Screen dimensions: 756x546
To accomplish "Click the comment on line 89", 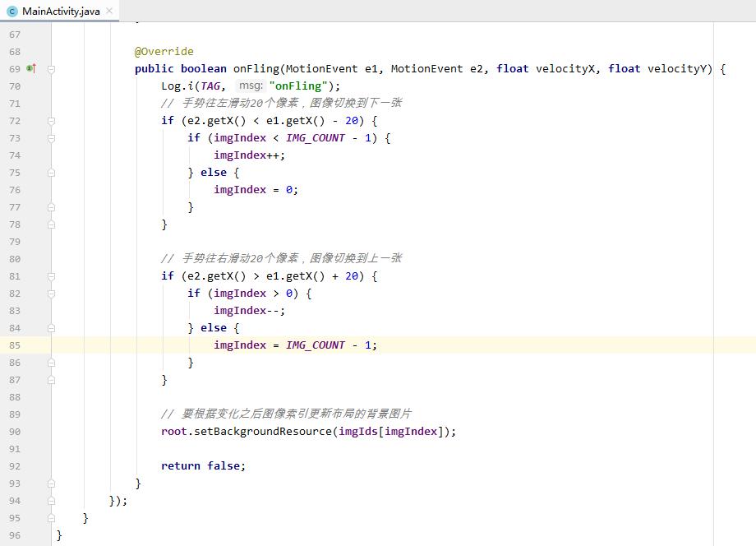I will [x=287, y=414].
